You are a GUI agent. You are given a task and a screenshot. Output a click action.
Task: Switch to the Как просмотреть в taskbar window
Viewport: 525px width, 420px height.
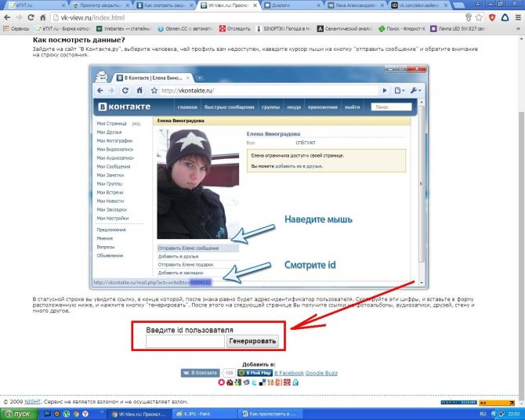coord(270,414)
